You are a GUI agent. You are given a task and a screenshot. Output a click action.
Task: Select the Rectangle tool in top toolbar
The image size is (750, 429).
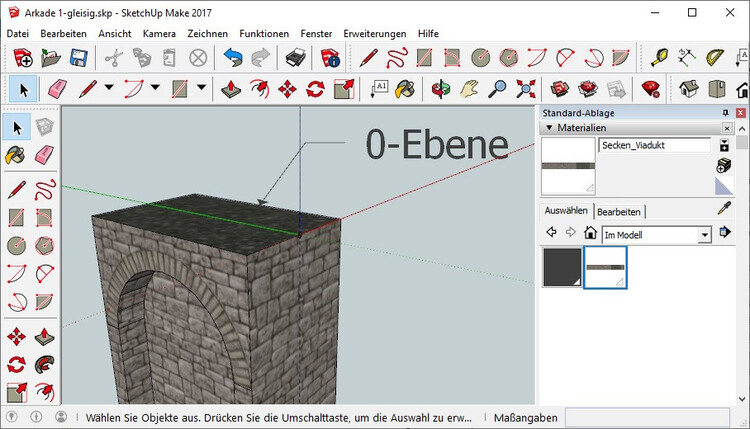pyautogui.click(x=424, y=58)
